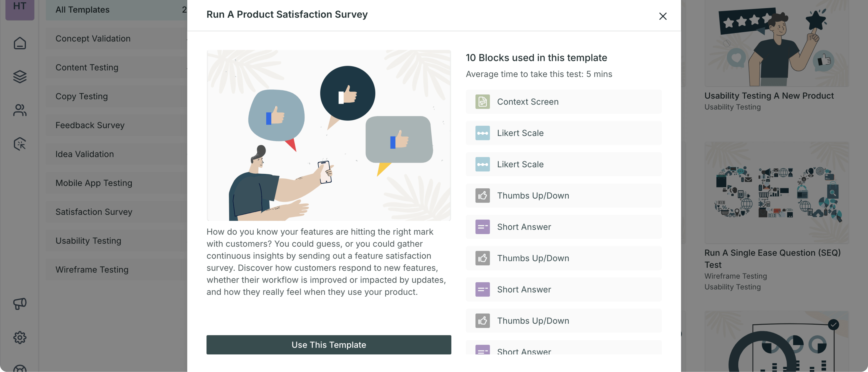Open the users icon in sidebar
The height and width of the screenshot is (372, 868).
pyautogui.click(x=20, y=110)
